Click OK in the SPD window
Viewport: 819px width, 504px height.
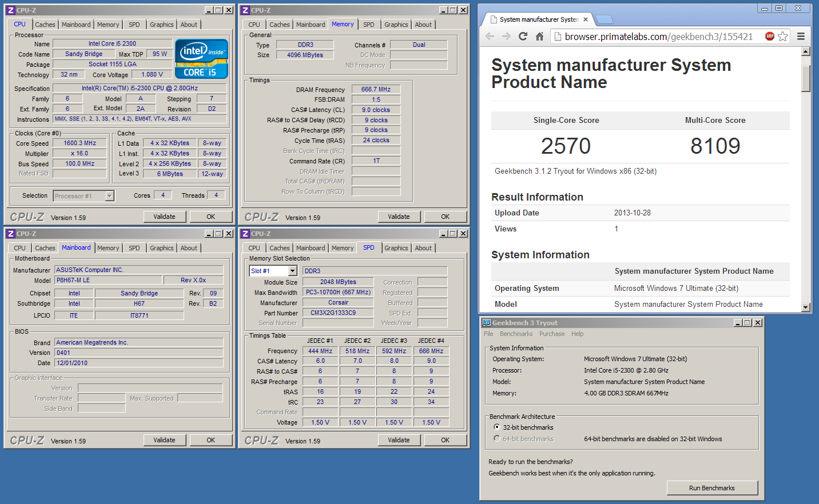pos(446,440)
